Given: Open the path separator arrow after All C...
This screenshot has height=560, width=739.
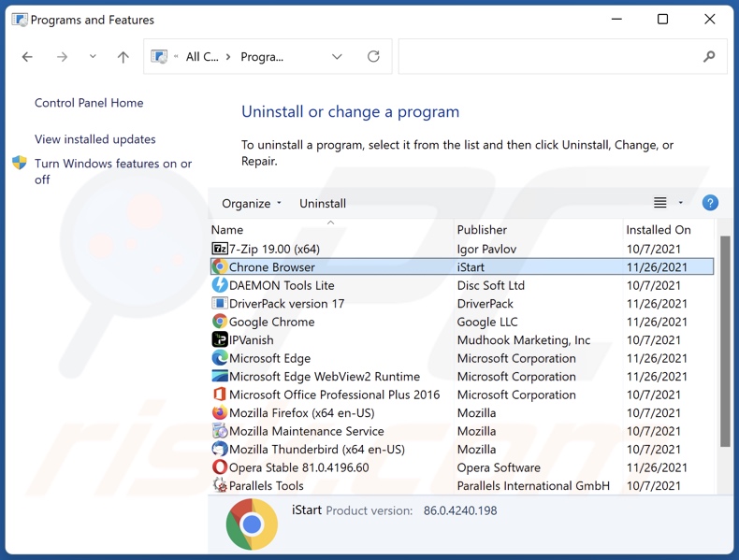Looking at the screenshot, I should point(228,57).
